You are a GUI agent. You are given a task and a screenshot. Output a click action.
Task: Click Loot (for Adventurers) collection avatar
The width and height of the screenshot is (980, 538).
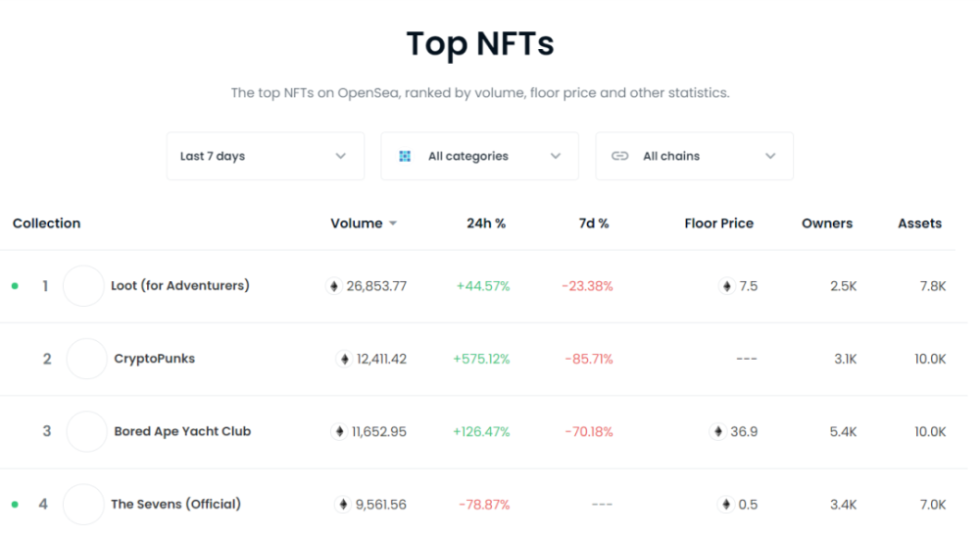tap(83, 286)
